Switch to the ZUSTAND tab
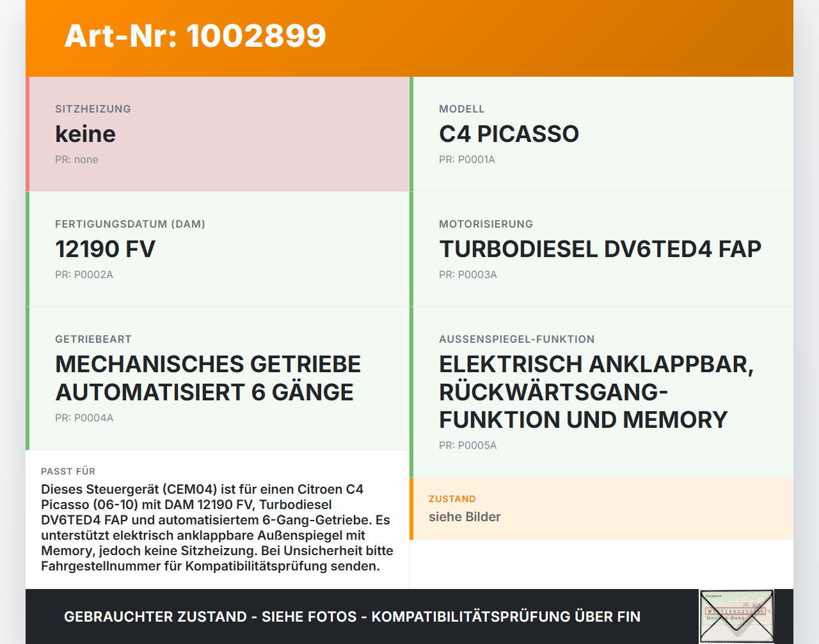This screenshot has height=644, width=819. [452, 499]
